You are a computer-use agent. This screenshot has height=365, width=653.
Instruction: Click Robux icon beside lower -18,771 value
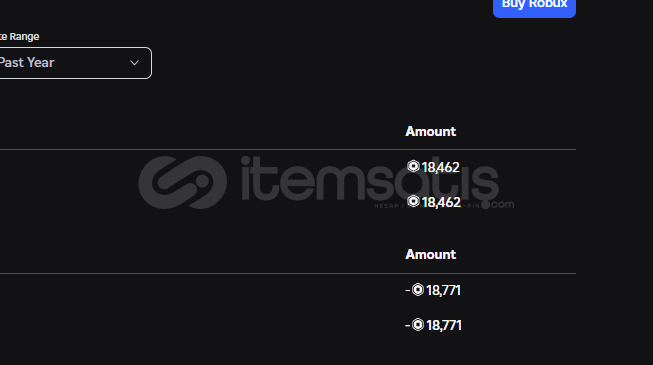click(x=418, y=325)
